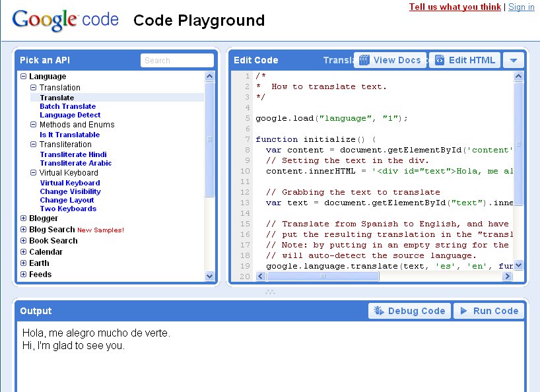The width and height of the screenshot is (540, 392).
Task: Click the Sign in link
Action: click(522, 7)
